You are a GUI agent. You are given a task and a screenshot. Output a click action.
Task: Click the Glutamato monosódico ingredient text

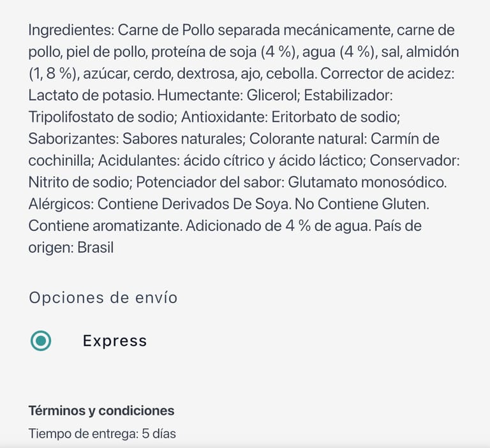pos(367,183)
